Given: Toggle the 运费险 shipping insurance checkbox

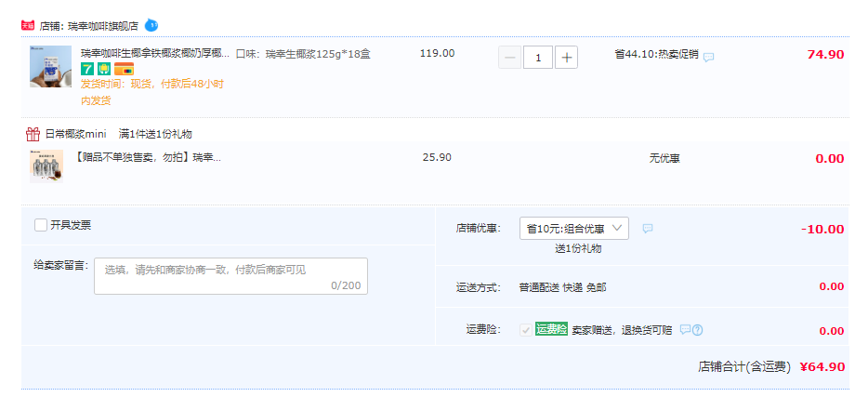Looking at the screenshot, I should [x=526, y=330].
